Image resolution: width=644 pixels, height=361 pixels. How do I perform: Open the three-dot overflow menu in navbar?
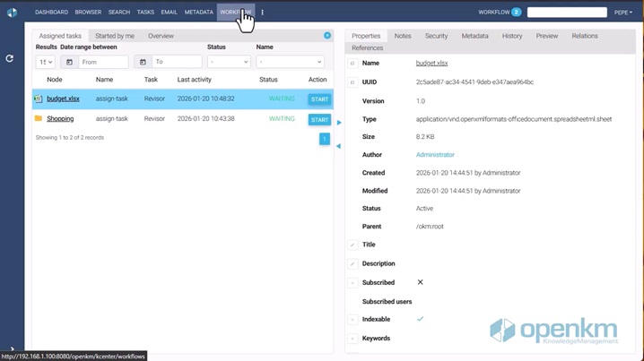click(x=263, y=13)
